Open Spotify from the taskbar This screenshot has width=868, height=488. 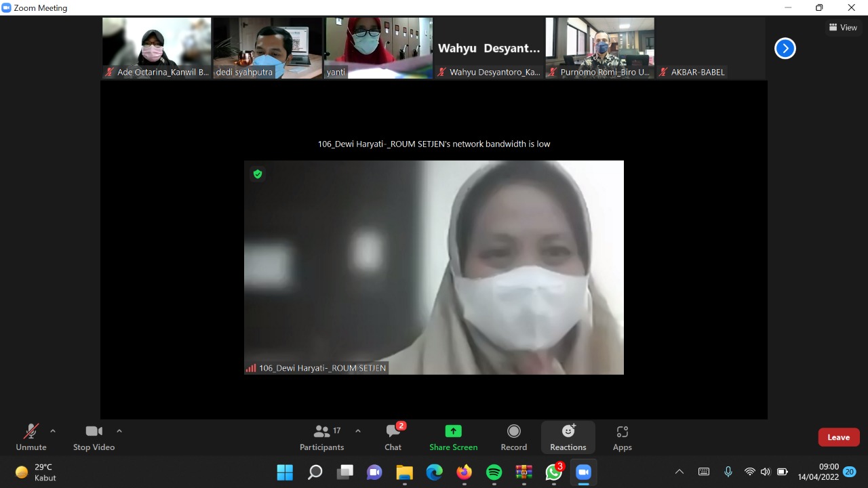[494, 472]
